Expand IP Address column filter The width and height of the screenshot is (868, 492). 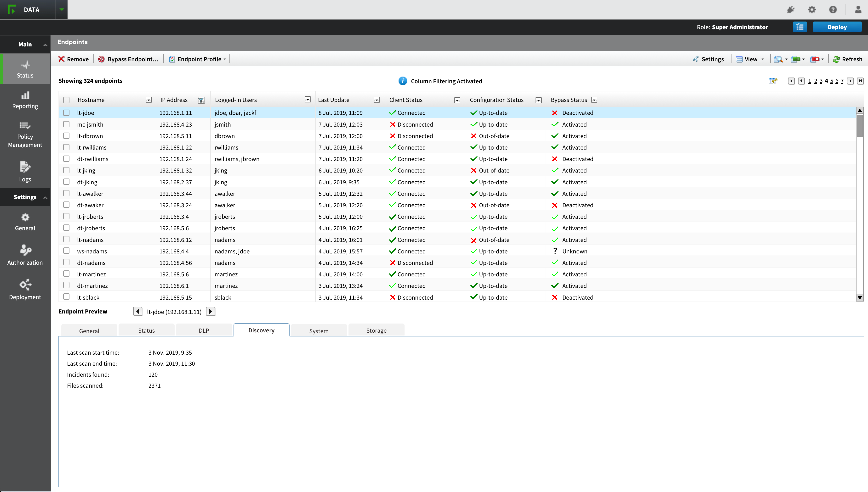[201, 100]
